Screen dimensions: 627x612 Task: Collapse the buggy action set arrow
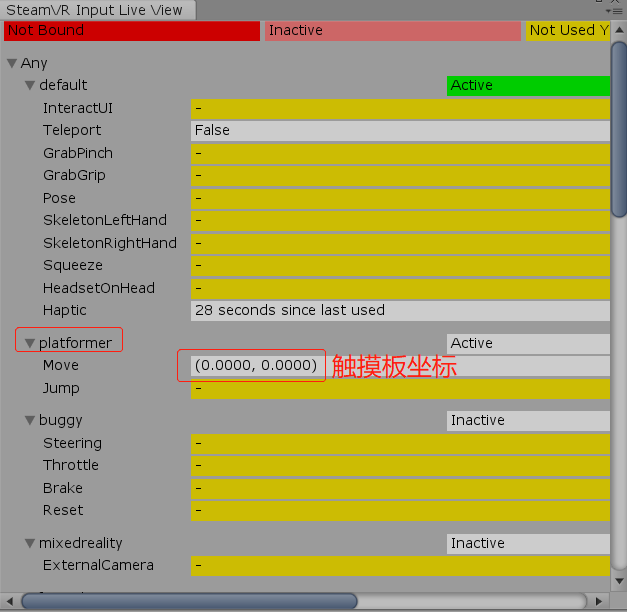tap(30, 420)
